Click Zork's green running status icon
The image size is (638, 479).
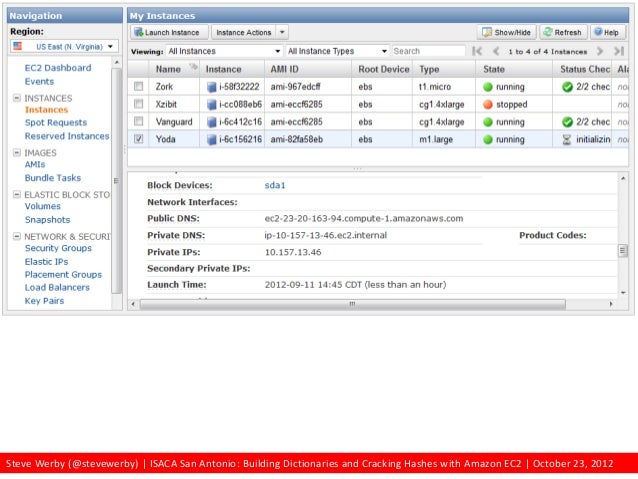click(487, 87)
